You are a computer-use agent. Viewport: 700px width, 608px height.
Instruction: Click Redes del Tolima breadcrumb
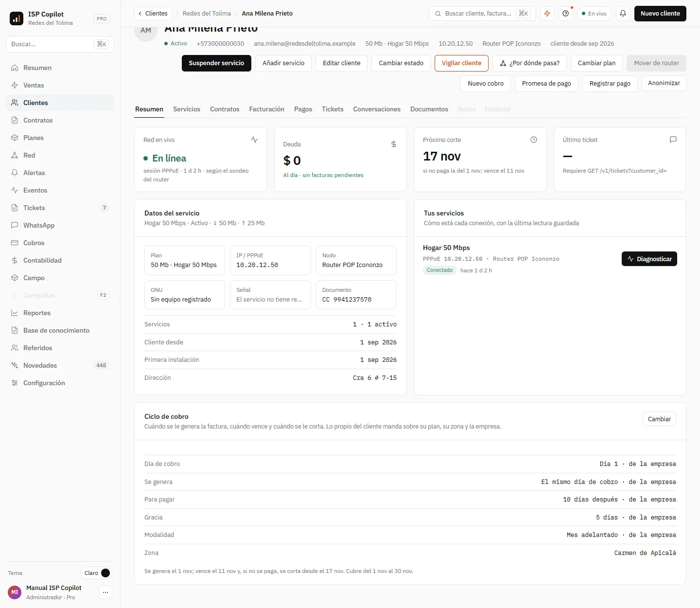(207, 14)
